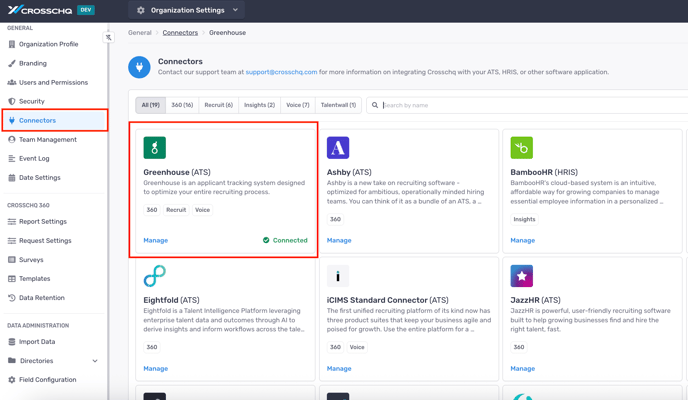Click the search magnifier icon
The image size is (688, 400).
pos(375,105)
